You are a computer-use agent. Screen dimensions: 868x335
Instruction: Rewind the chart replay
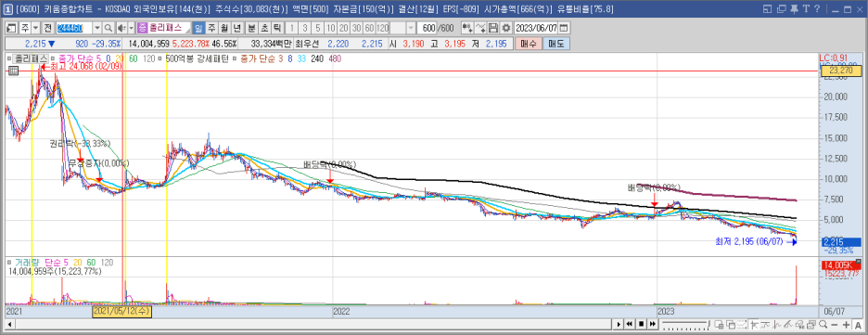[630, 324]
